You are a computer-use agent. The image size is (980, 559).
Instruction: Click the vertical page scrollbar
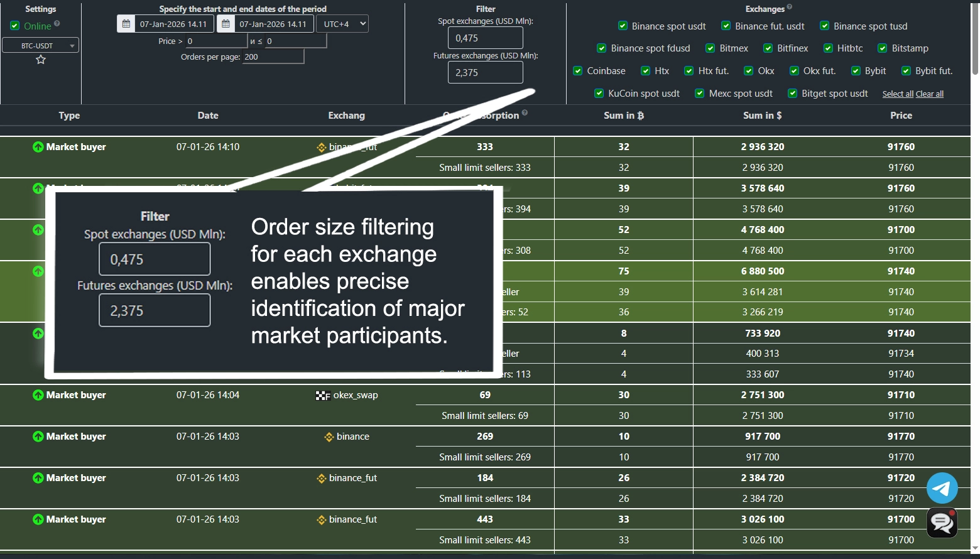point(975,38)
